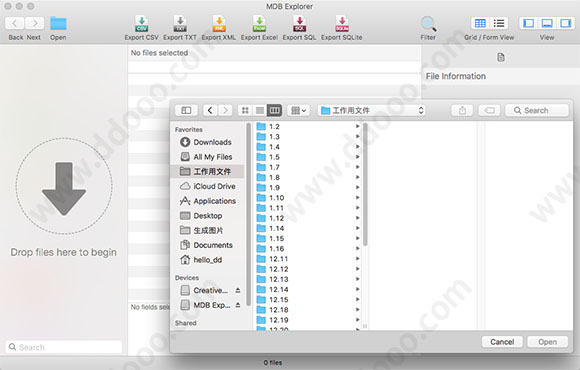The width and height of the screenshot is (580, 370).
Task: Switch to Grid view
Action: click(480, 23)
